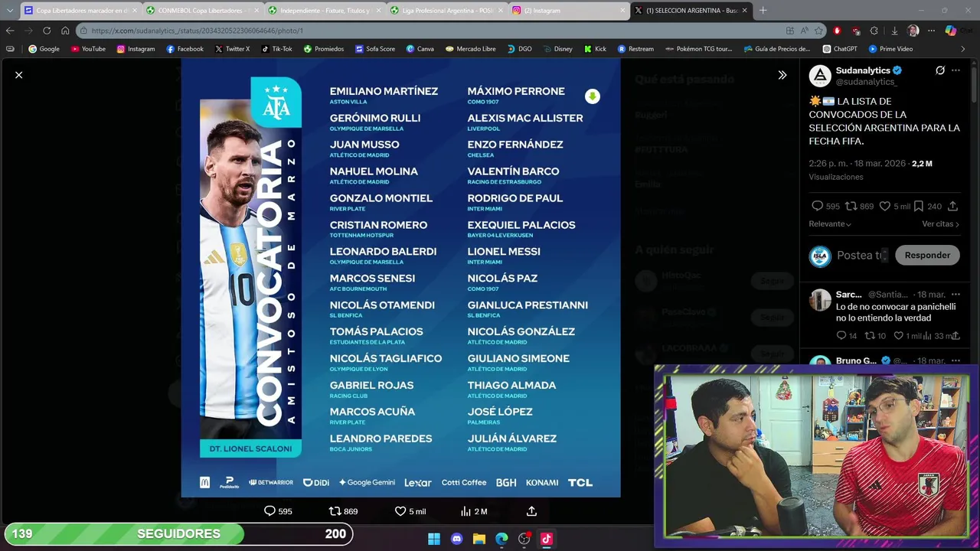Expand bookmarks overflow chevron
Viewport: 980px width, 551px height.
coord(963,49)
